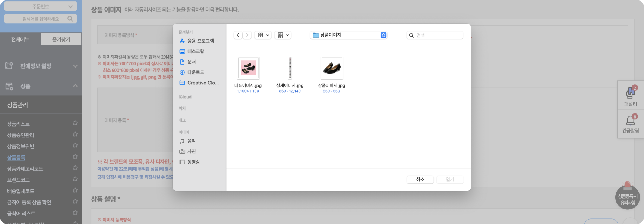Toggle favorite star for 상품리스트
Screen dimensions: 644x224
[x=75, y=123]
